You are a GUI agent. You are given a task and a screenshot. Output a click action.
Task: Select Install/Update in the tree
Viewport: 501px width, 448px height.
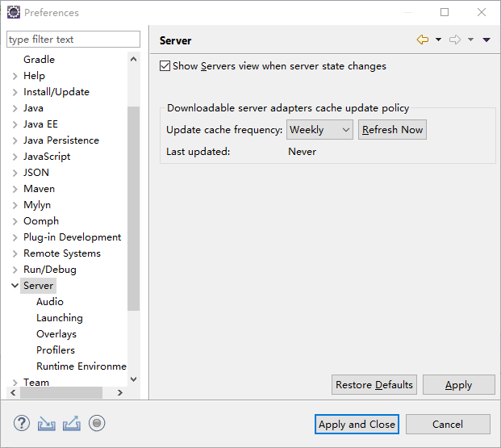(x=56, y=92)
